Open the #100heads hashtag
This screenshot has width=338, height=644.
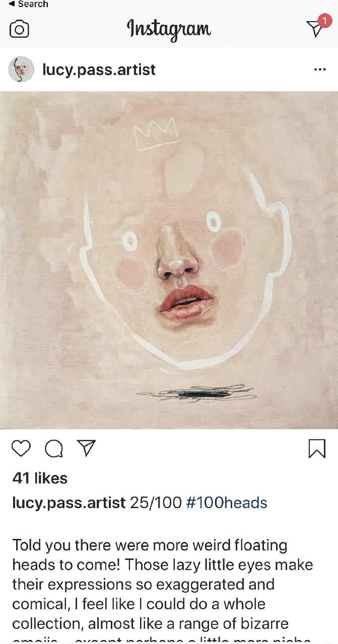tap(227, 502)
